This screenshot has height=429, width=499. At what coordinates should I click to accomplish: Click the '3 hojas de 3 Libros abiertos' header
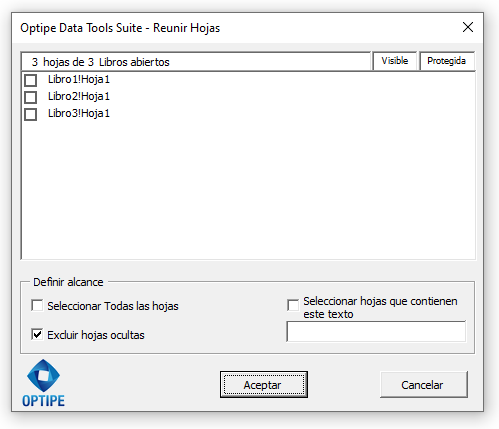[196, 61]
